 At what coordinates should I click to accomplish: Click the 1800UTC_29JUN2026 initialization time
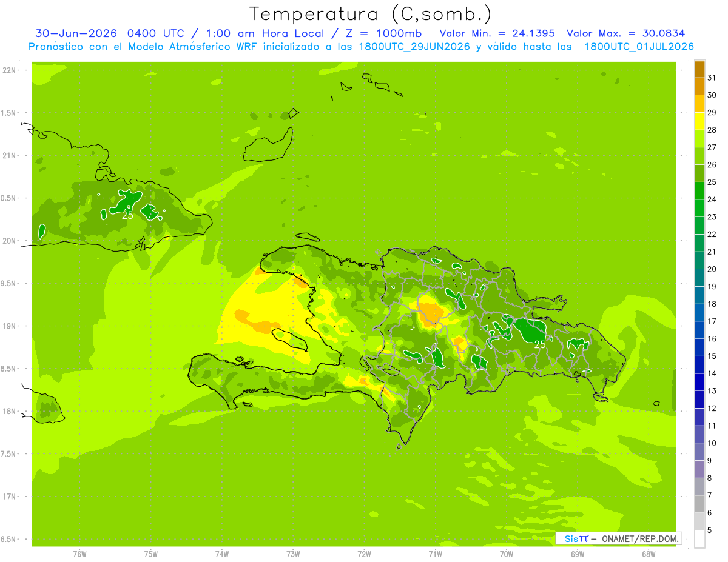pyautogui.click(x=415, y=47)
